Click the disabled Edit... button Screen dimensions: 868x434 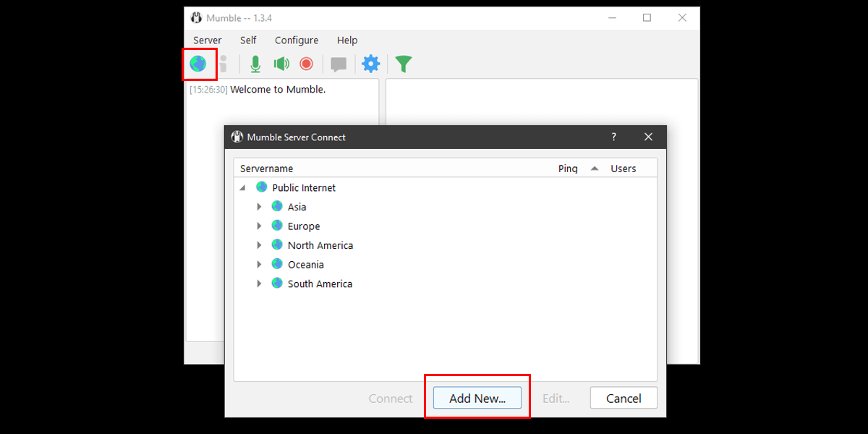(x=556, y=399)
